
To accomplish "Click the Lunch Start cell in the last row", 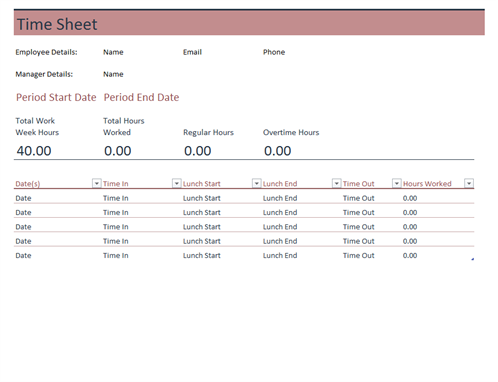I will pos(202,255).
